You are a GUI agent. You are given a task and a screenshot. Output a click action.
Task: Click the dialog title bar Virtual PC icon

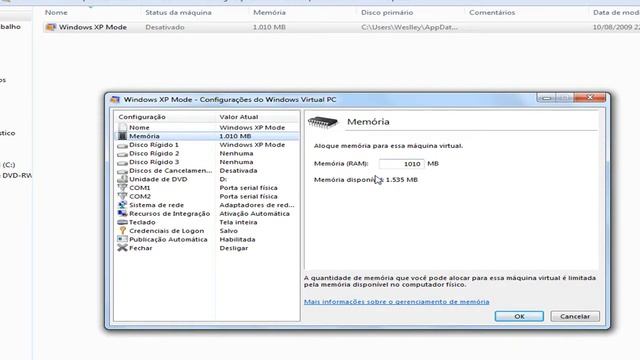point(115,100)
